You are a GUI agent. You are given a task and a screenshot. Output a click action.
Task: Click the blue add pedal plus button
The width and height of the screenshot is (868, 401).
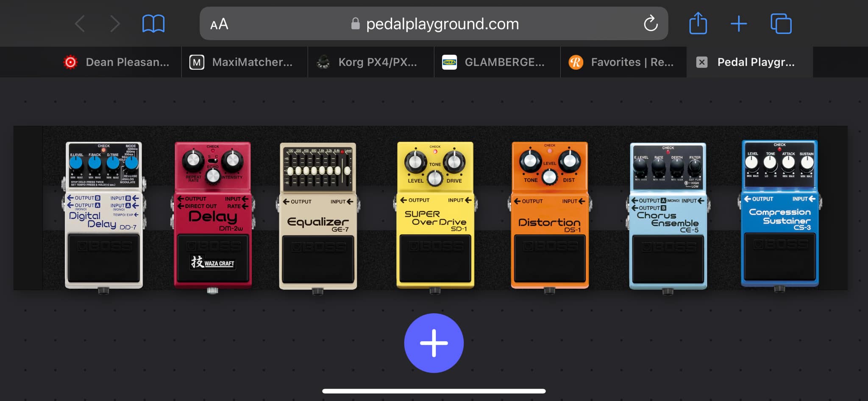434,343
